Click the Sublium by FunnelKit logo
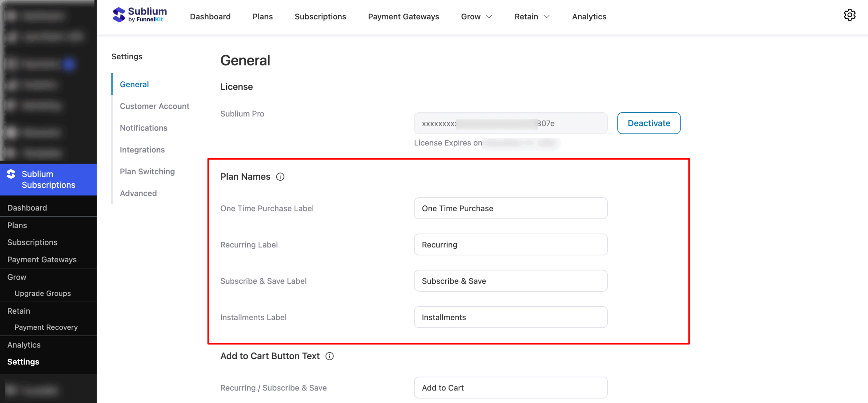Image resolution: width=868 pixels, height=403 pixels. [140, 15]
